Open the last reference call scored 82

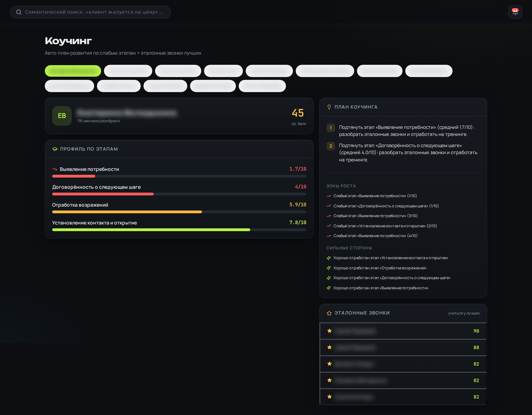point(403,397)
